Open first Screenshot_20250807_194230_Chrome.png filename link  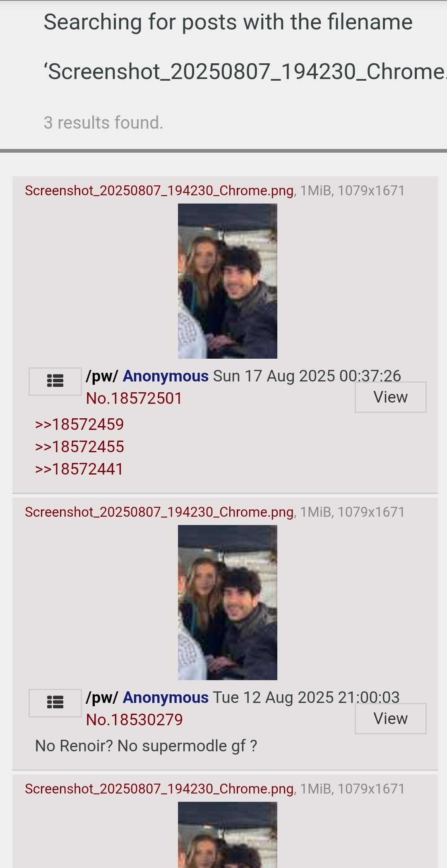(159, 191)
